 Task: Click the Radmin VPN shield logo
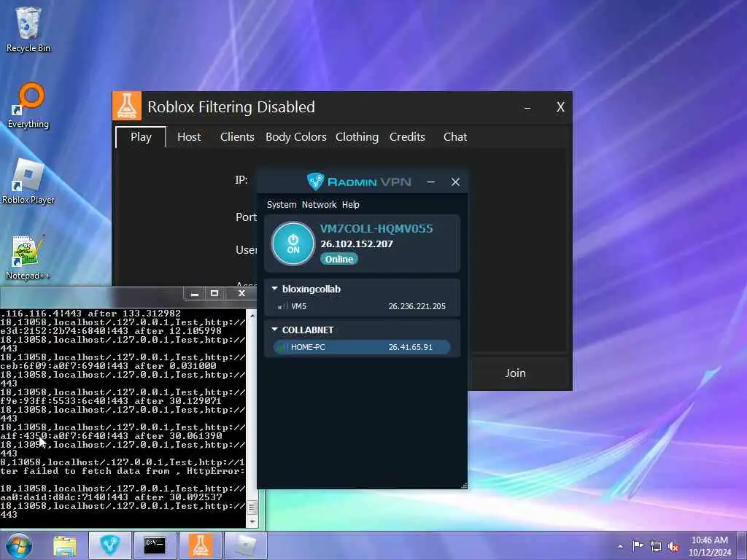pyautogui.click(x=315, y=182)
